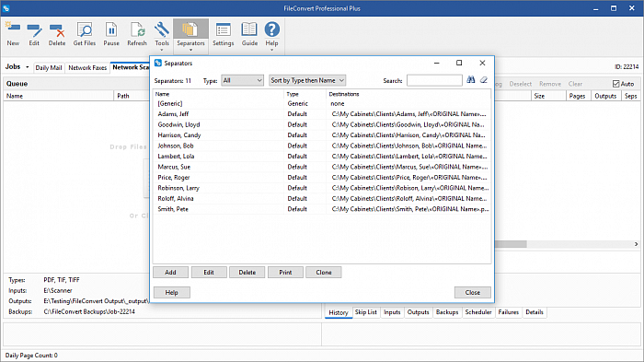The width and height of the screenshot is (644, 362).
Task: Open the Details tab
Action: point(535,312)
